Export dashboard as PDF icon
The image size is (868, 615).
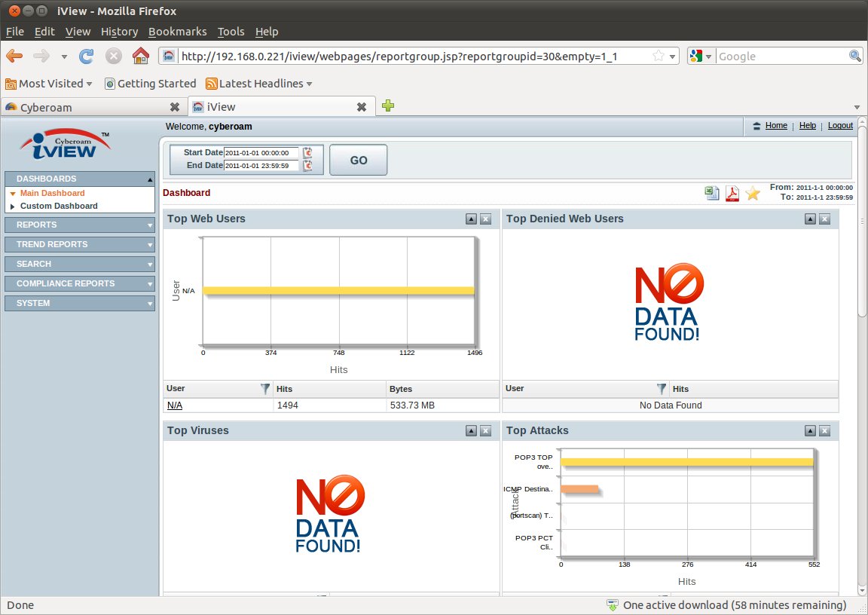pos(732,194)
